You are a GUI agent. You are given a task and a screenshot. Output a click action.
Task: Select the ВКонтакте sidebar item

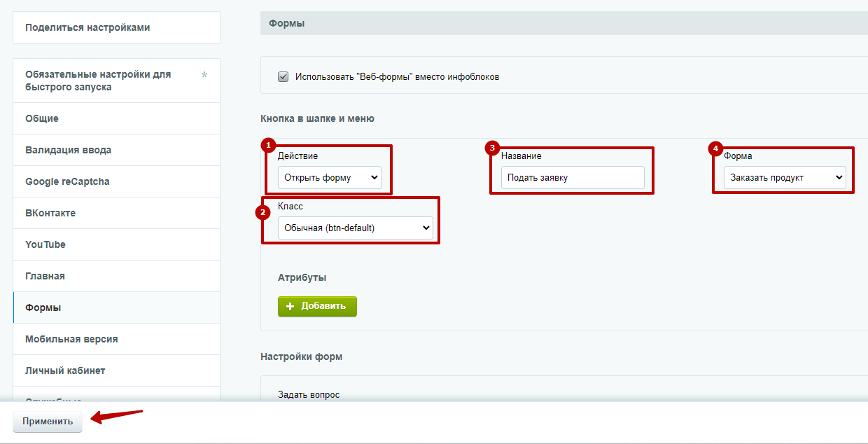pos(116,213)
